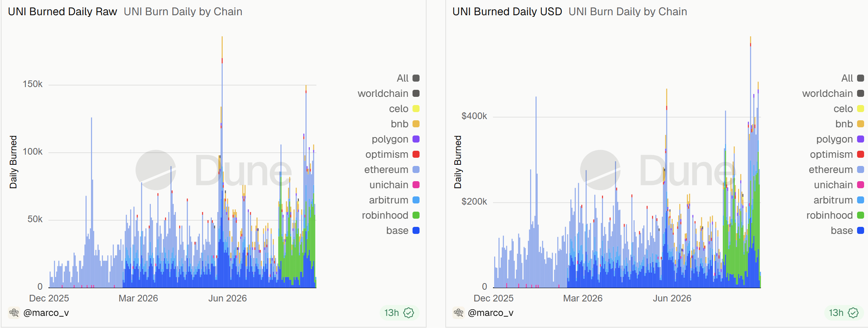Toggle the base series in left legend
868x328 pixels.
coord(402,230)
